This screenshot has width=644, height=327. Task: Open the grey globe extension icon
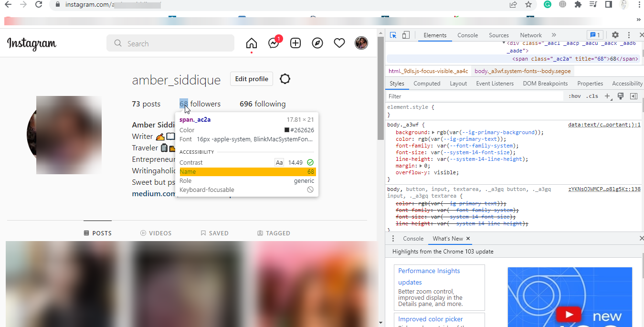click(563, 4)
